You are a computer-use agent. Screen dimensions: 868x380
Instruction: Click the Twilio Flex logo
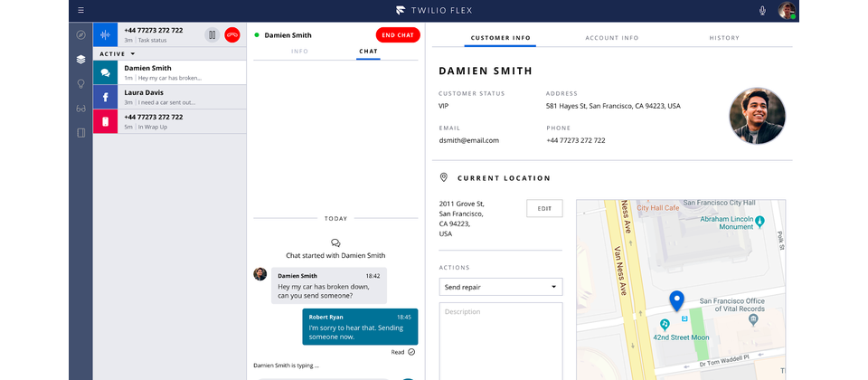434,10
